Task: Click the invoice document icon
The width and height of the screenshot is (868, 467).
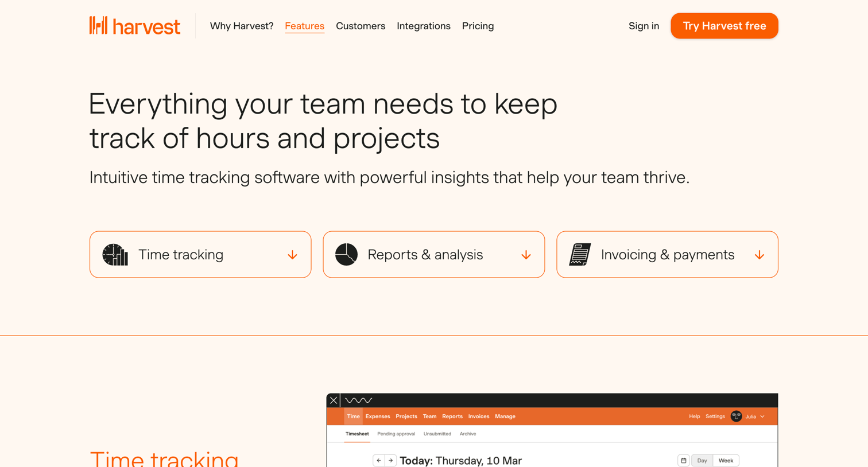Action: click(580, 254)
